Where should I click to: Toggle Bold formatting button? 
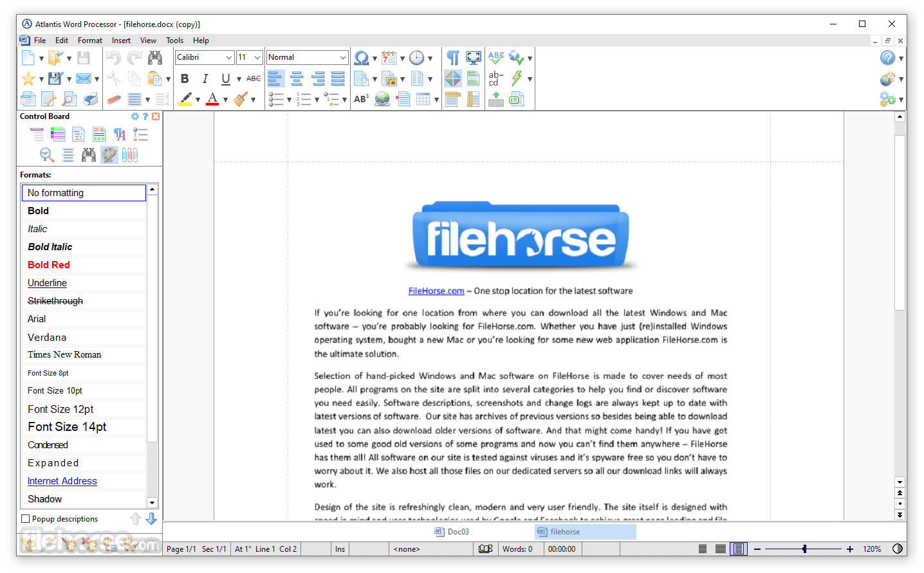(x=185, y=78)
